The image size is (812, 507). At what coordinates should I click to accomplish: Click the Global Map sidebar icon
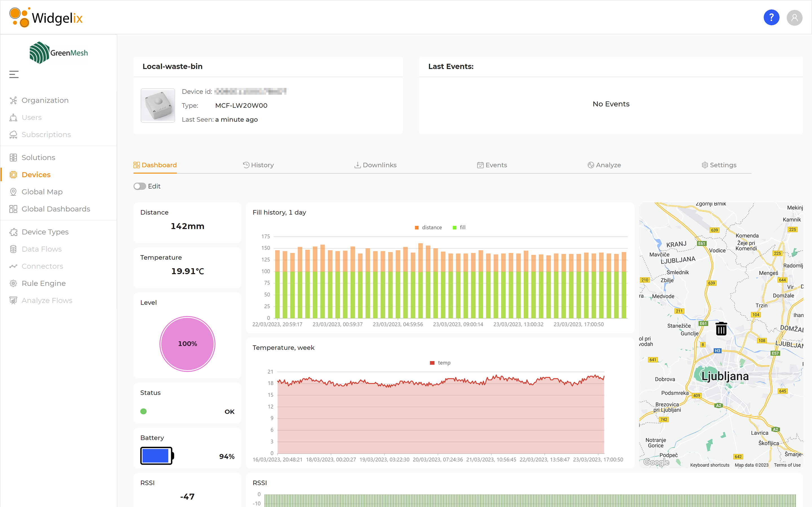pyautogui.click(x=13, y=191)
